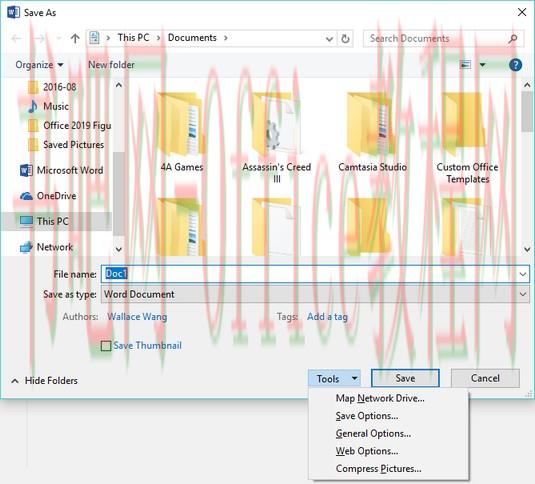Refresh the Documents folder listing
The width and height of the screenshot is (535, 484).
(x=345, y=39)
